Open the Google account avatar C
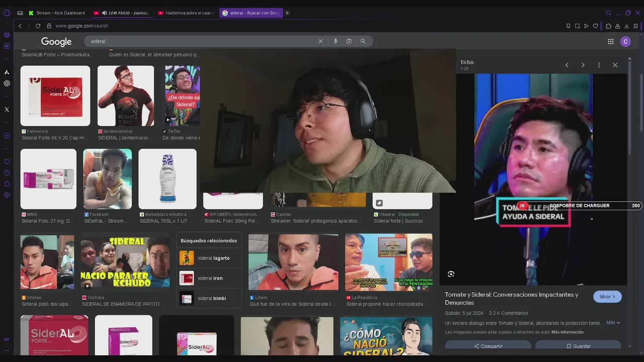The width and height of the screenshot is (644, 362). click(x=625, y=42)
